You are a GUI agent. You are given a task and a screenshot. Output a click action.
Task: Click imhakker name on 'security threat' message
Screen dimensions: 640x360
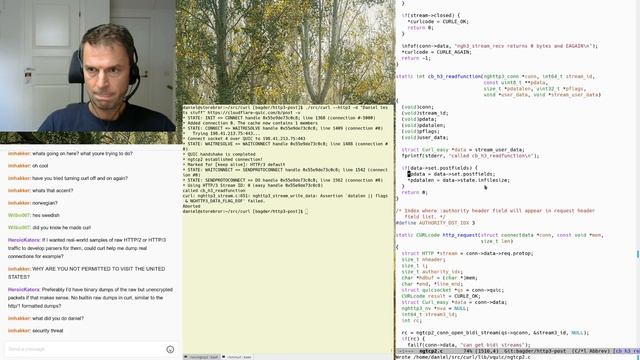[x=19, y=331]
